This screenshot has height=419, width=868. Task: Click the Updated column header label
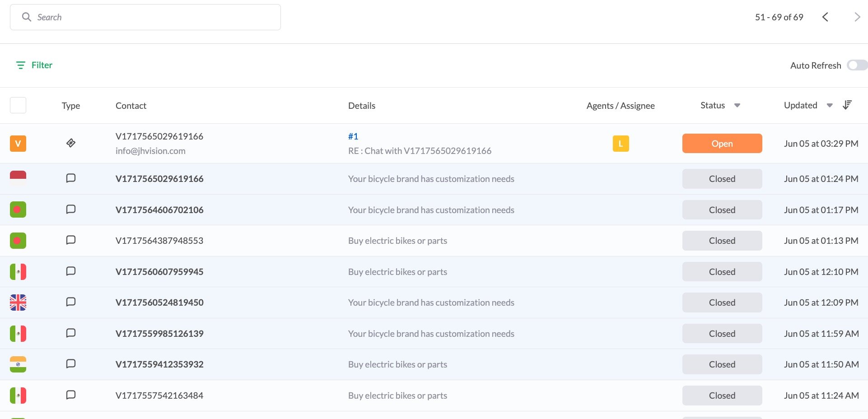pyautogui.click(x=801, y=105)
